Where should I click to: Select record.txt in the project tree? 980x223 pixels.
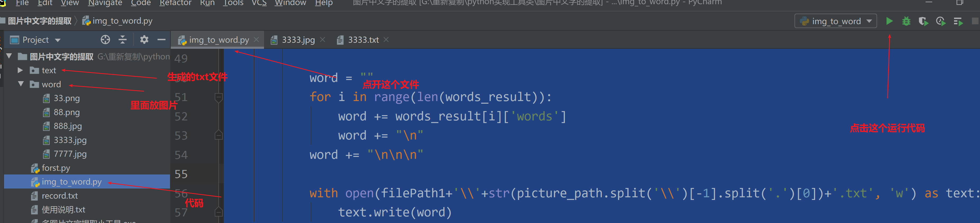click(87, 196)
